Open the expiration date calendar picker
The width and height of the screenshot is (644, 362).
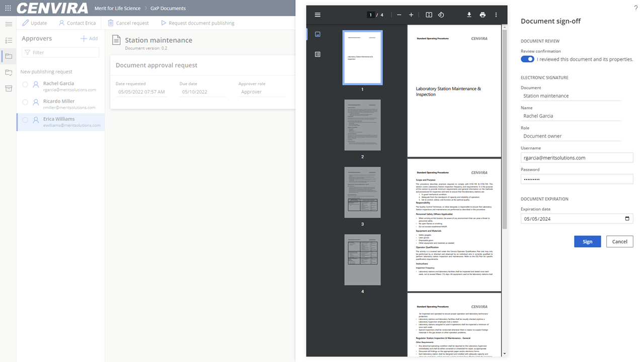pyautogui.click(x=627, y=218)
